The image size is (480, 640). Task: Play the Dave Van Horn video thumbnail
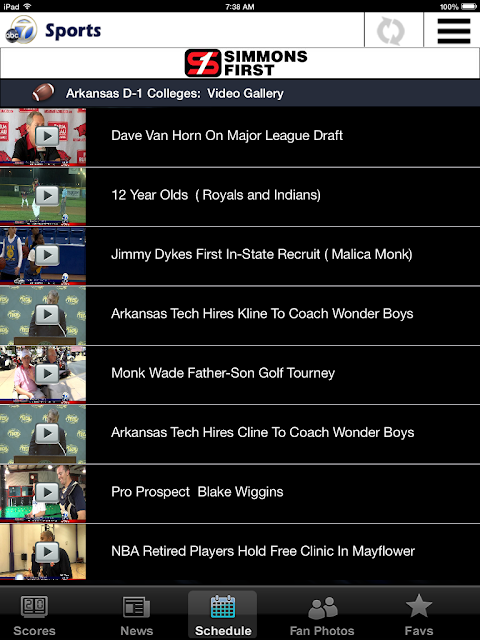(43, 137)
